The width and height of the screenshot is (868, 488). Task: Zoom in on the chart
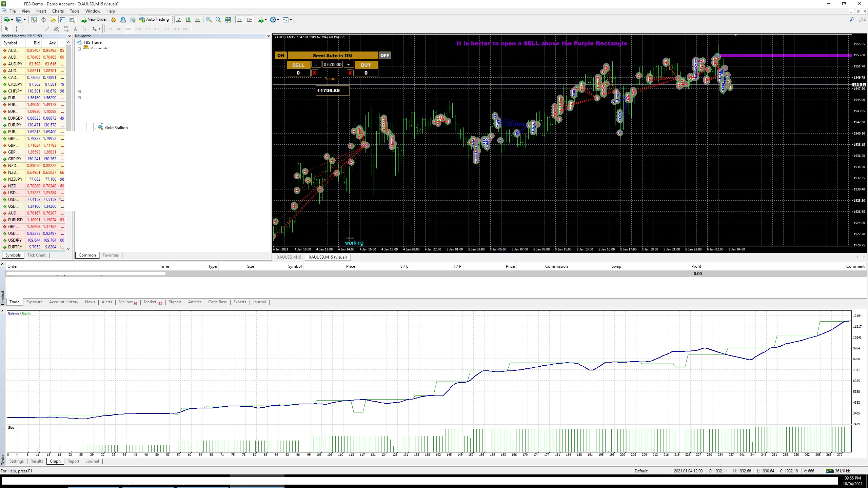coord(209,20)
